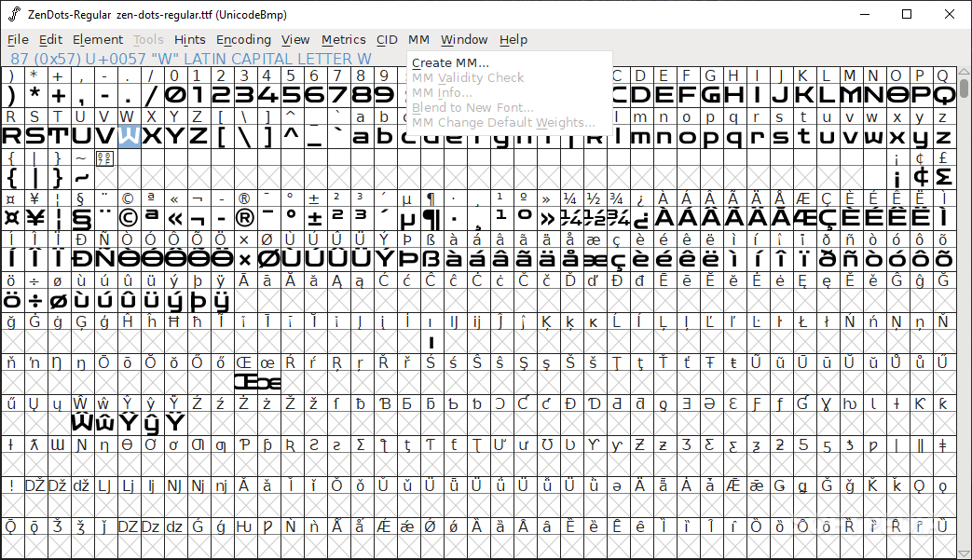
Task: Open the Element menu
Action: tap(97, 40)
